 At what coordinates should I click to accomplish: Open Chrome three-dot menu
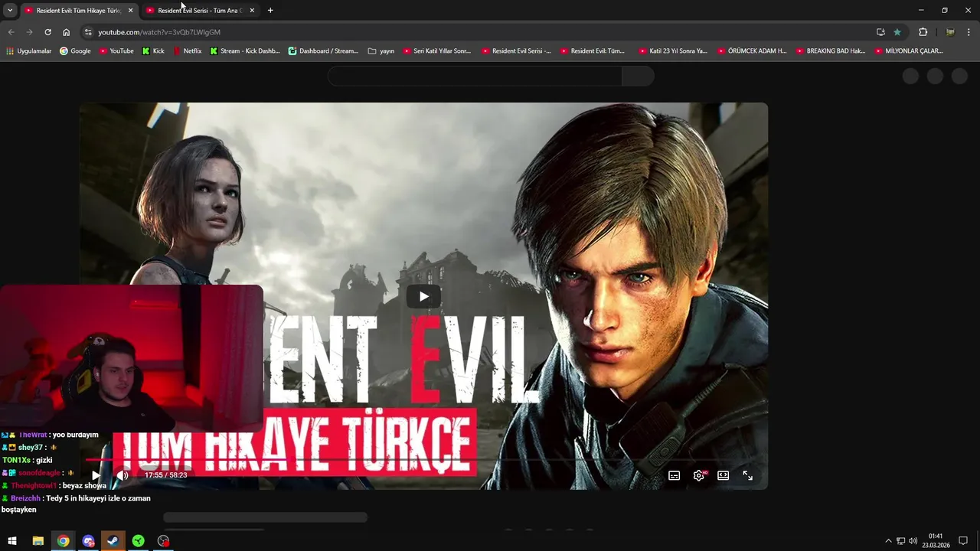coord(969,32)
